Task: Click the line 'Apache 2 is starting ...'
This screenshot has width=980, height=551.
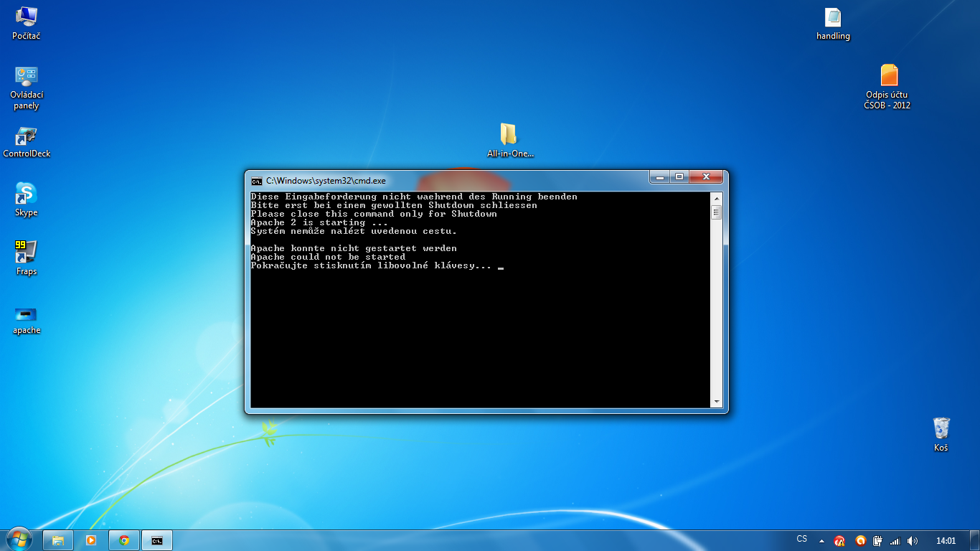Action: pos(319,222)
